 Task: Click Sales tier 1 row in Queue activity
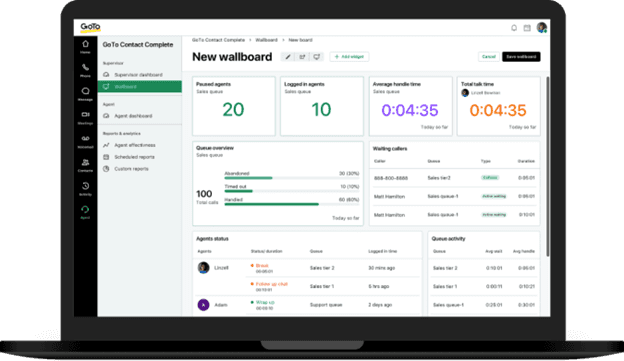484,287
